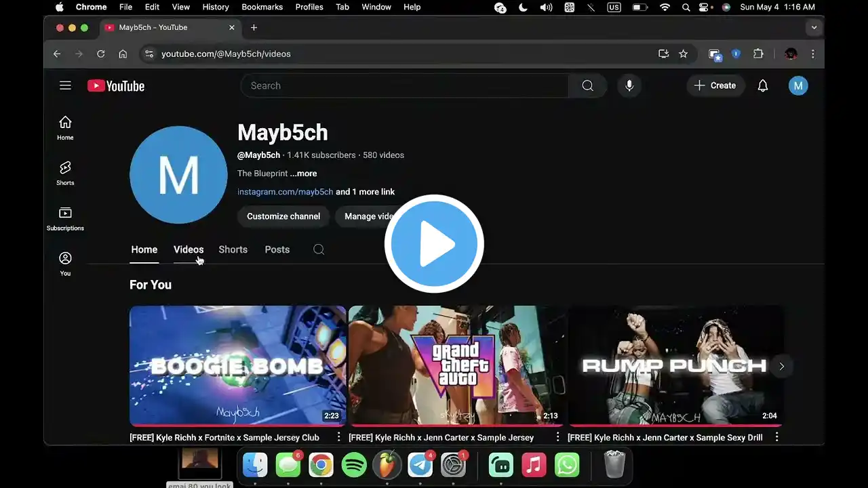Image resolution: width=868 pixels, height=488 pixels.
Task: Open options for the Sample Jersey video
Action: click(x=557, y=437)
